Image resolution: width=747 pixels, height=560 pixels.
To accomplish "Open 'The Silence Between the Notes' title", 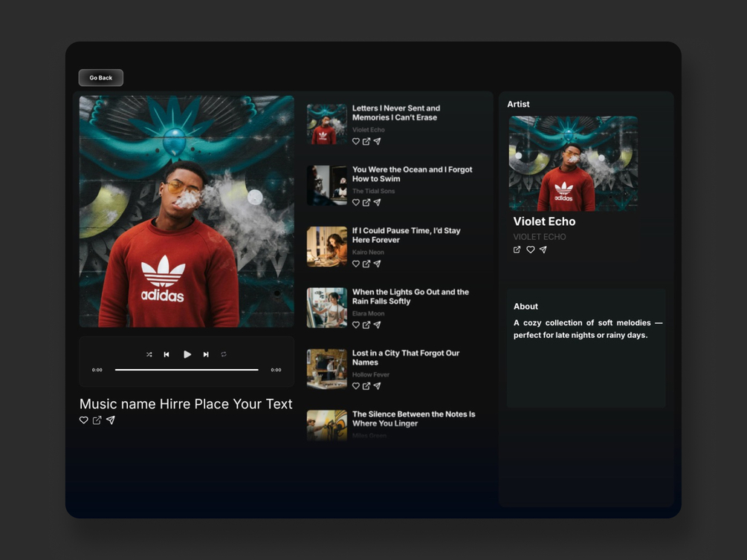I will (x=413, y=419).
